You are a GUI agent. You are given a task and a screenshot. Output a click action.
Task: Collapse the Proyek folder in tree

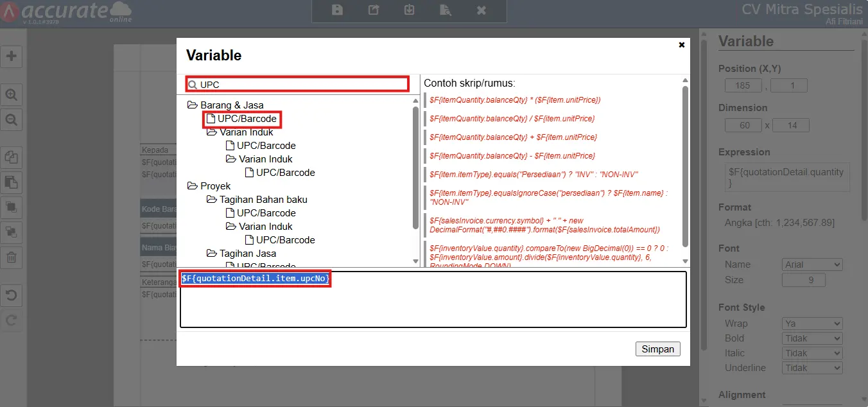192,186
